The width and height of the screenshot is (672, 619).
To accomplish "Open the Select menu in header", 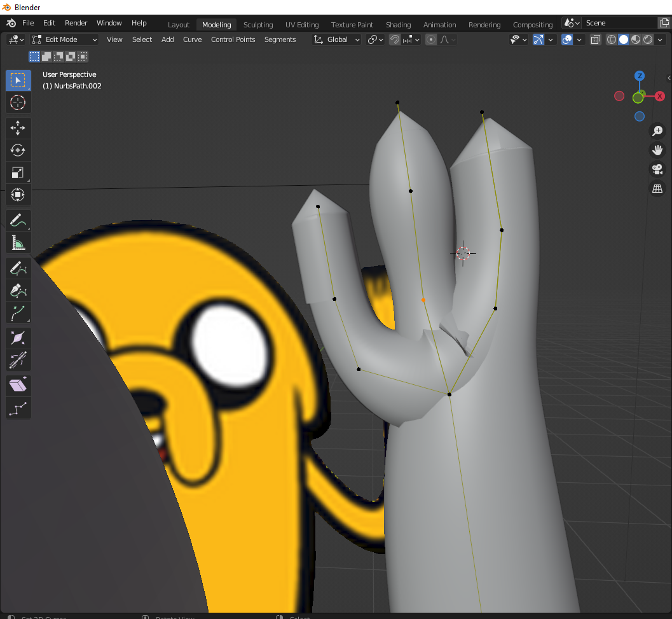I will tap(142, 39).
